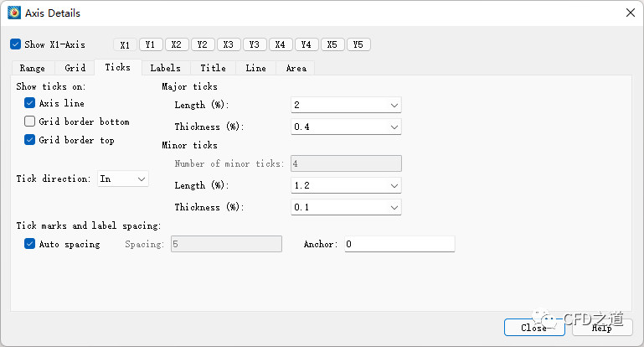
Task: Uncheck the Axis line ticks checkbox
Action: click(30, 103)
